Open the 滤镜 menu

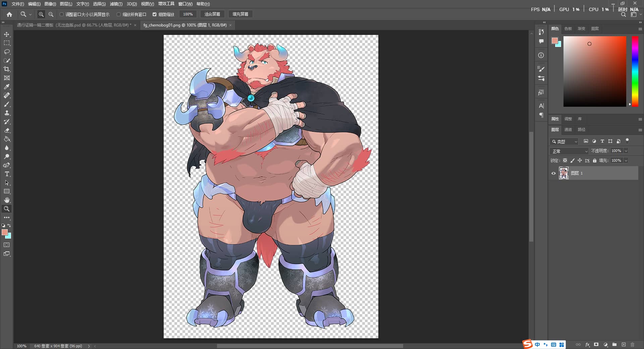coord(116,4)
